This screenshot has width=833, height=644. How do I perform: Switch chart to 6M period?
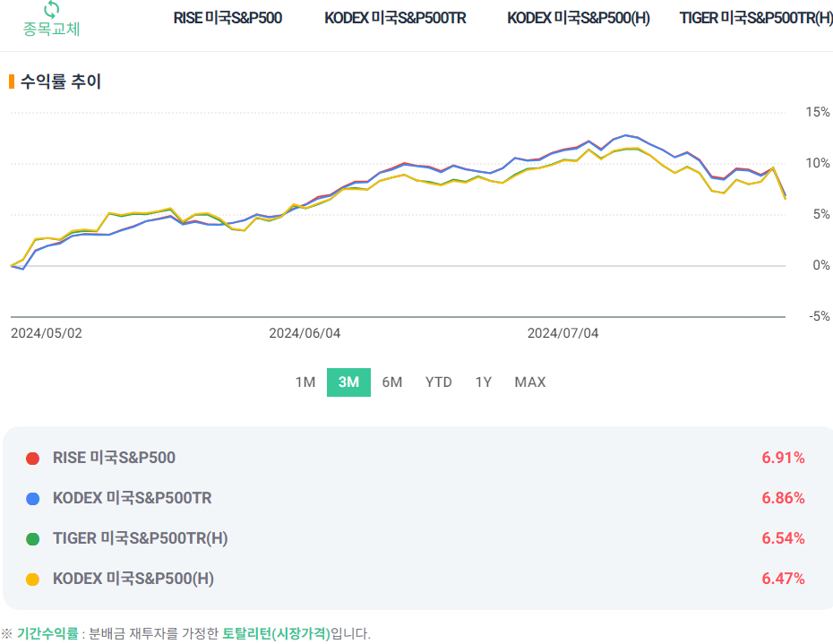392,382
